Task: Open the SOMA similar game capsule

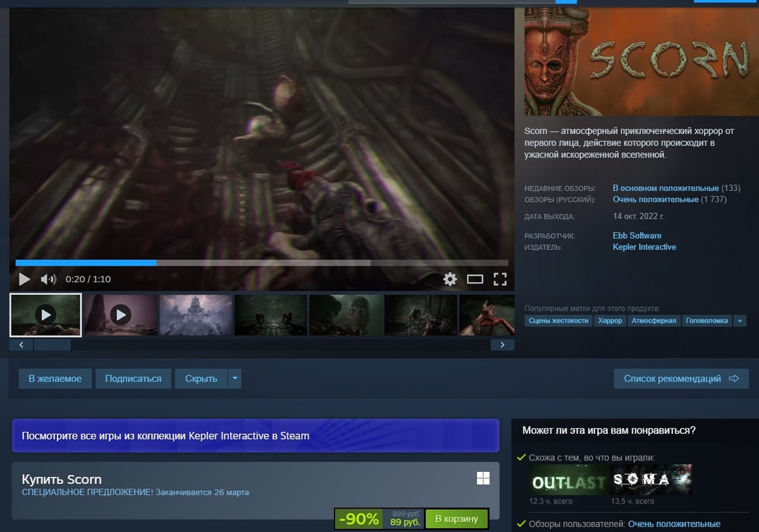Action: (x=651, y=481)
